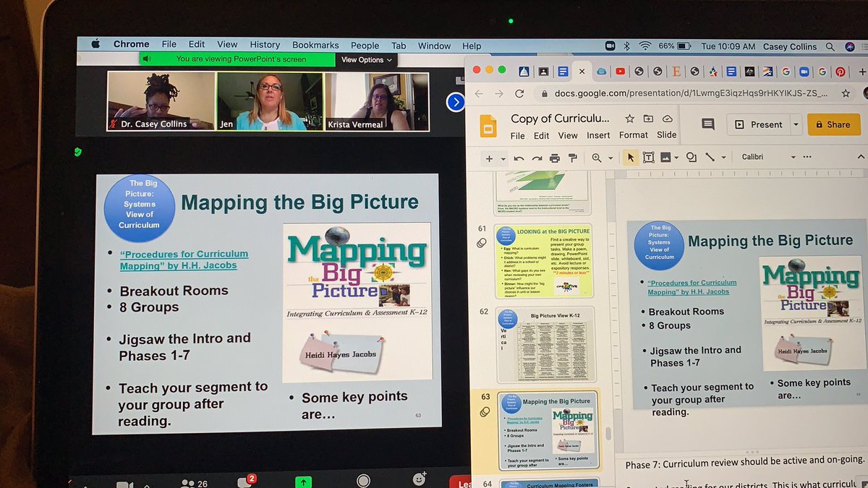Open a new Chrome tab
Viewport: 868px width, 488px height.
coord(861,72)
